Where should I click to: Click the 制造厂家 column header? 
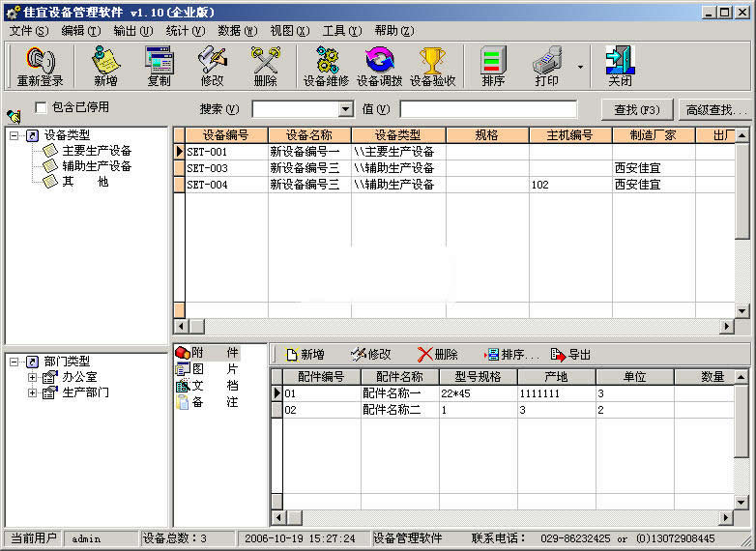(x=654, y=135)
